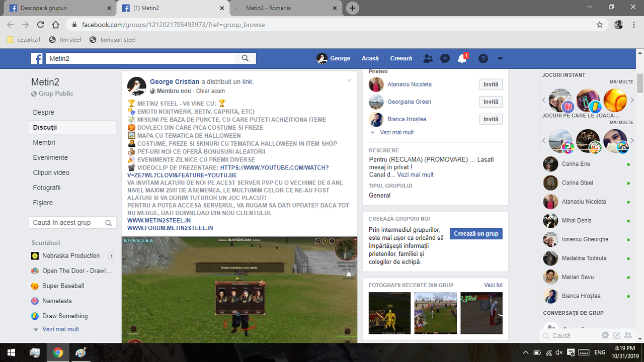Open the forum.metin2steel.in link

[170, 228]
